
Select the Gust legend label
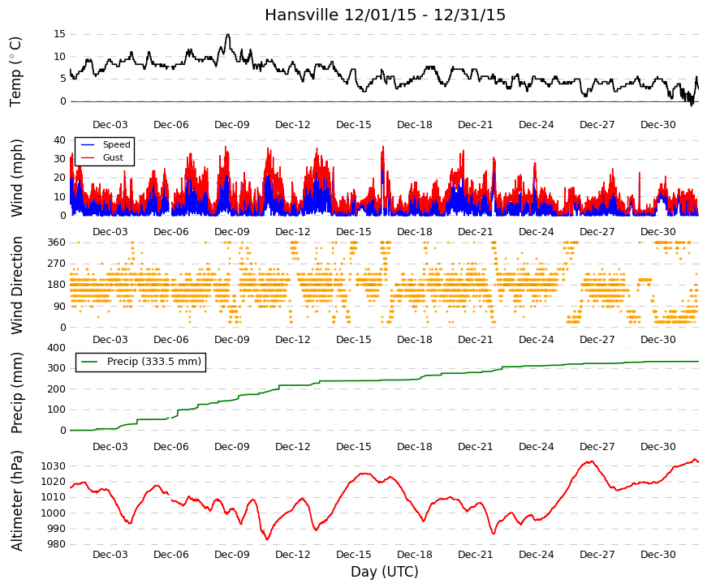pos(113,157)
